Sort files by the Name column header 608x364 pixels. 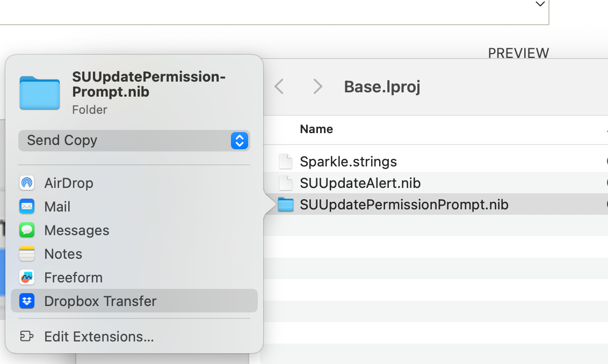click(316, 129)
